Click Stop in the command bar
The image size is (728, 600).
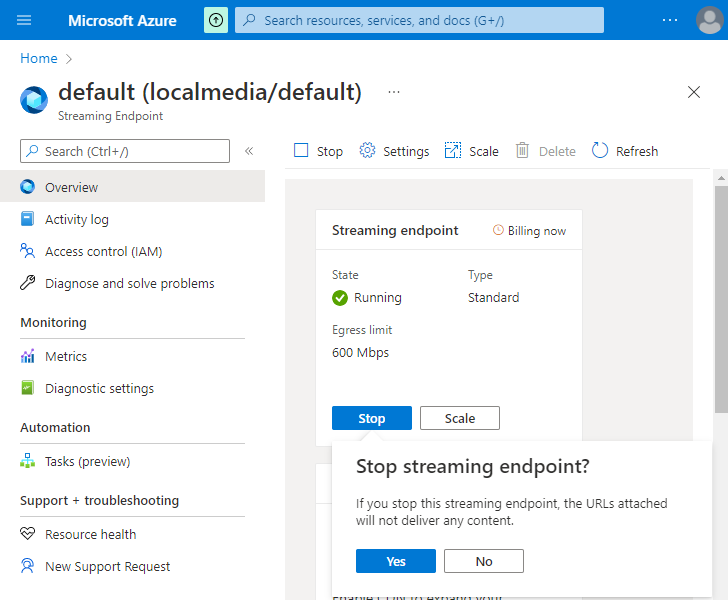click(318, 151)
